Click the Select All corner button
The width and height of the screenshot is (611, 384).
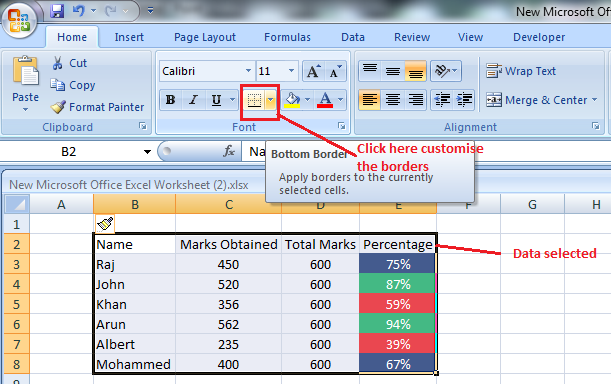pos(17,204)
